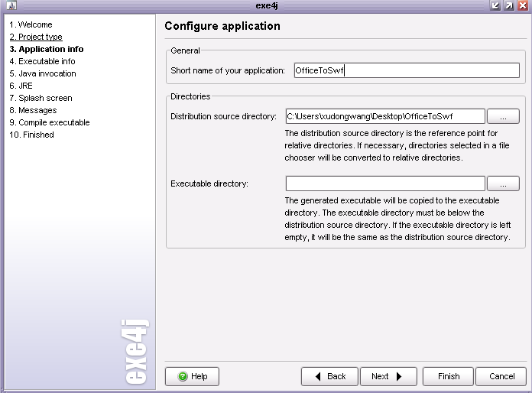The width and height of the screenshot is (532, 393).
Task: Open Help for this wizard step
Action: [x=192, y=376]
